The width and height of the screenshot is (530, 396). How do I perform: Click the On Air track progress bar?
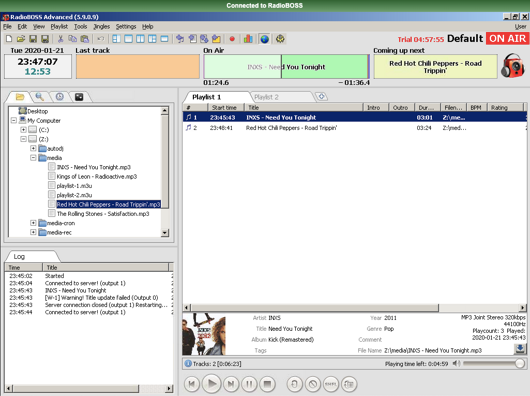tap(286, 67)
